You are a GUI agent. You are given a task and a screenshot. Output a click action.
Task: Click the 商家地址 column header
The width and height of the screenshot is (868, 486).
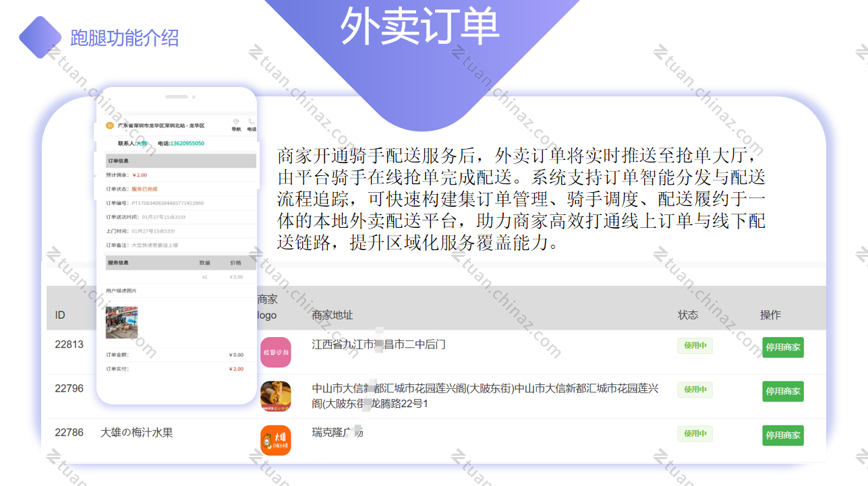click(332, 315)
